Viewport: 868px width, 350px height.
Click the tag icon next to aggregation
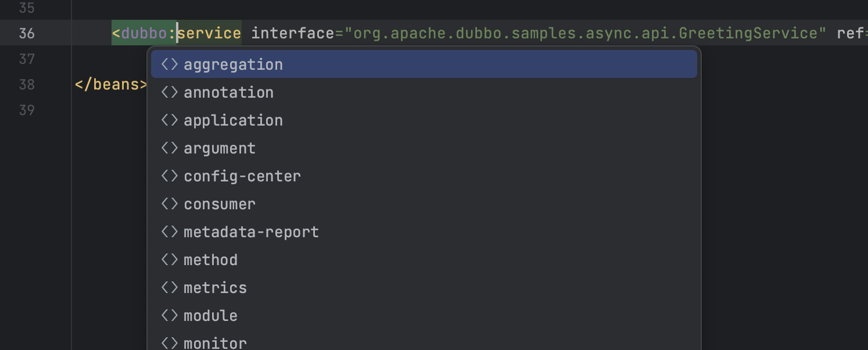(x=169, y=65)
